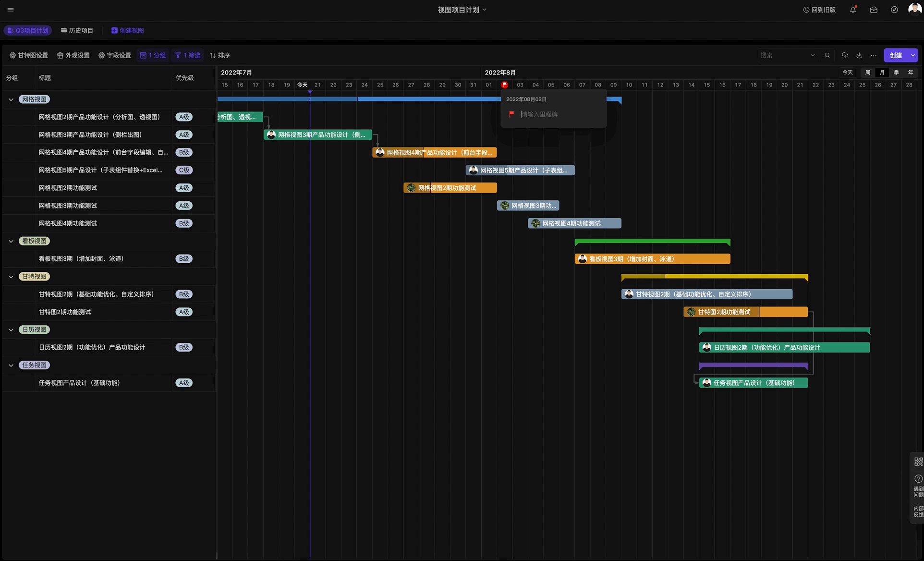This screenshot has width=924, height=561.
Task: Click the briefcase icon in header
Action: click(874, 10)
